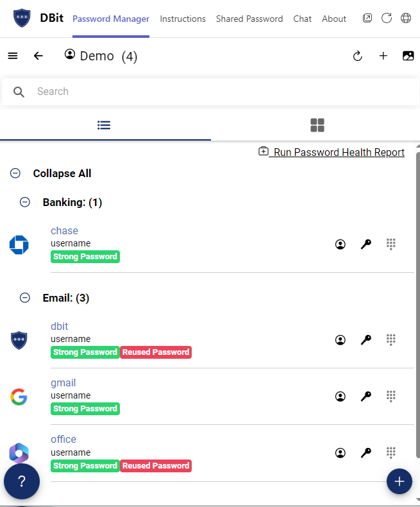Open dbit entry options dots icon
The width and height of the screenshot is (420, 507).
(x=391, y=340)
